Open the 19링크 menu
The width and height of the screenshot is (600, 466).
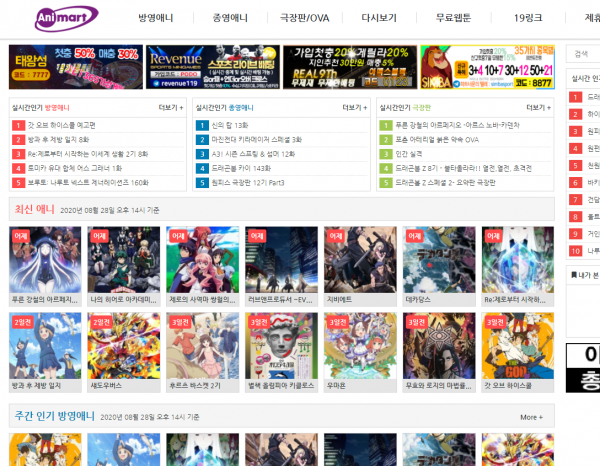coord(528,18)
